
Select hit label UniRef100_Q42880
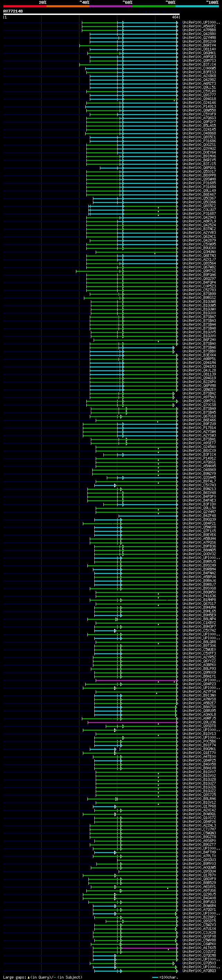click(x=199, y=34)
